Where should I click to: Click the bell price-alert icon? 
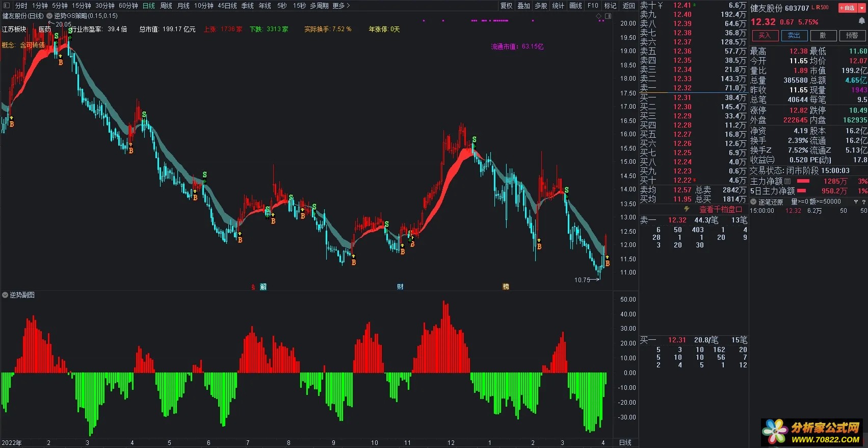click(862, 21)
